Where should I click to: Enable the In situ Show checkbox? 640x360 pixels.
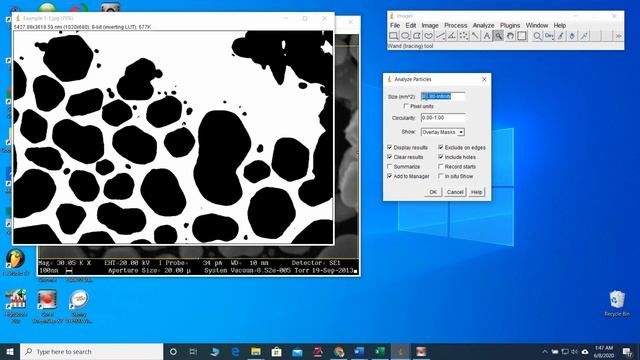441,176
